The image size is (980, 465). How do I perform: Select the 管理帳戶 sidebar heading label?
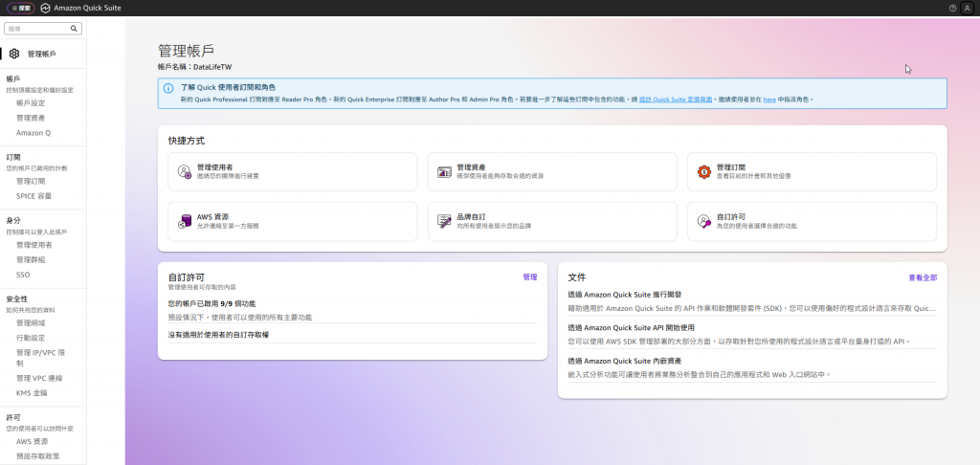pyautogui.click(x=42, y=55)
